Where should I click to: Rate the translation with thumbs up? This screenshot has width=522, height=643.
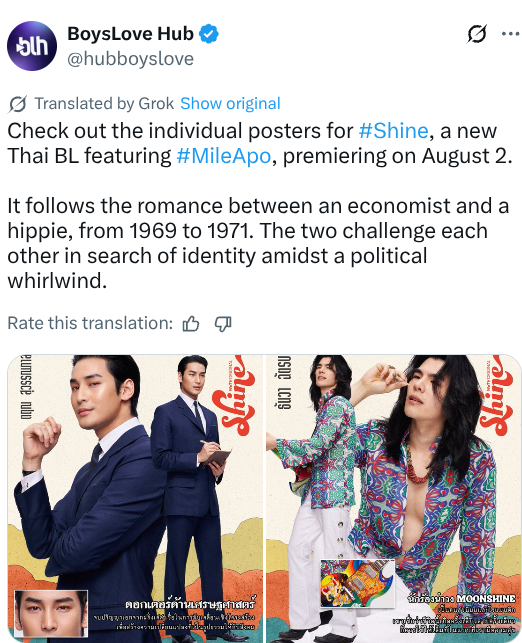click(x=191, y=324)
